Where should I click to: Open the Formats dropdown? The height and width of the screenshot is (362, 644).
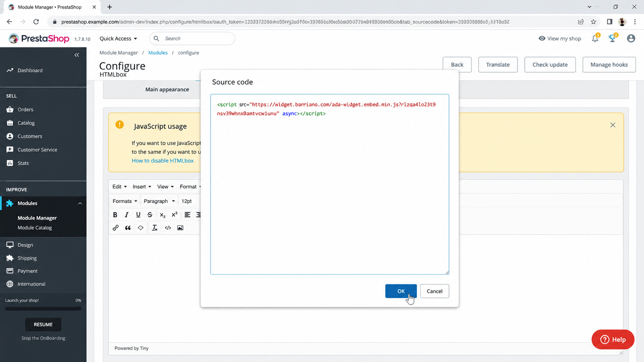[125, 201]
